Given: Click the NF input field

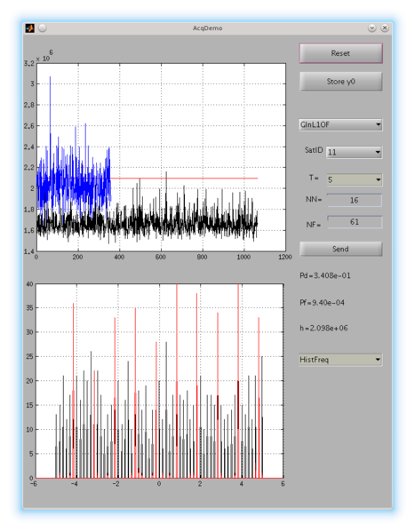Looking at the screenshot, I should [355, 222].
